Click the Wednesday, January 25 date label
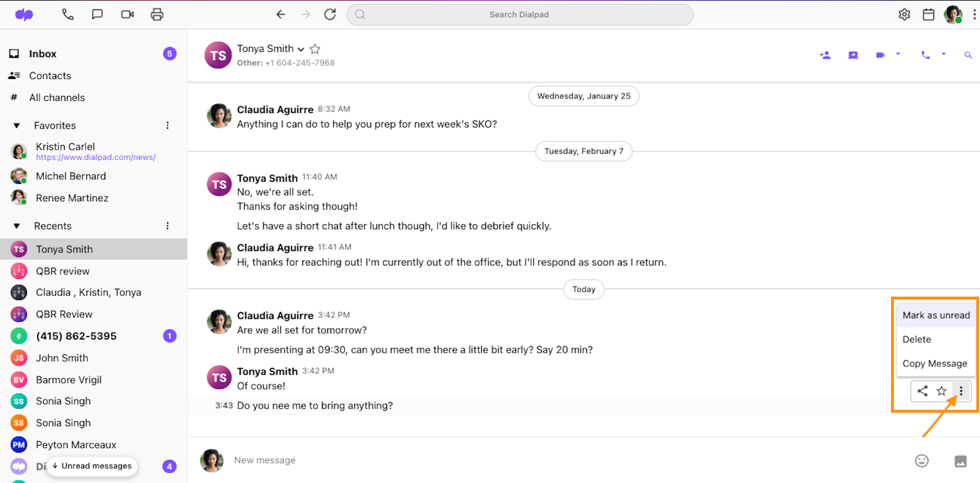 click(x=584, y=96)
